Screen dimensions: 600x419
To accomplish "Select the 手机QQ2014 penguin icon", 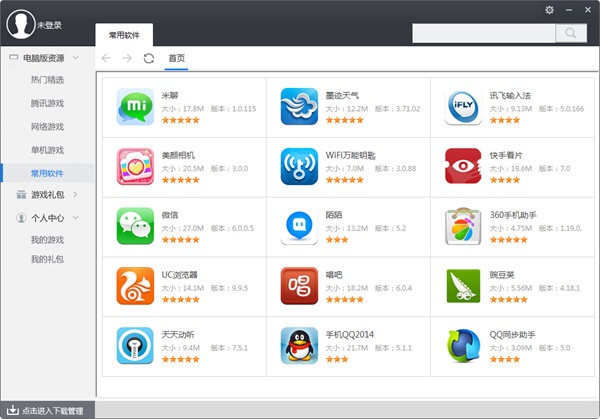I will coord(299,346).
